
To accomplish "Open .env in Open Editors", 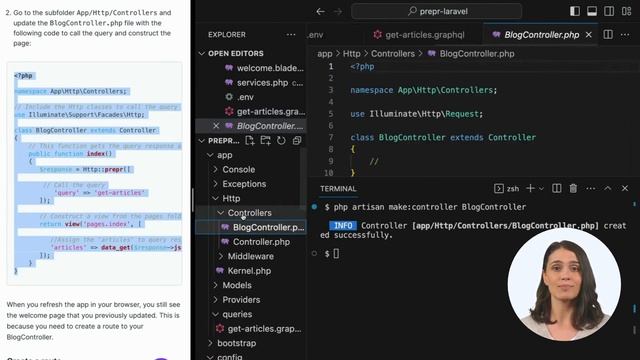I will tap(245, 97).
